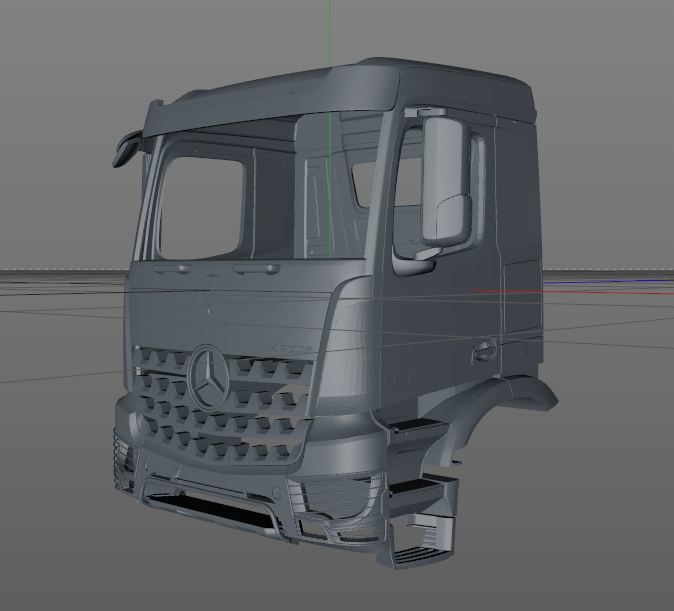Screen dimensions: 674x611
Task: Select the roof sun visor above windshield
Action: point(271,102)
